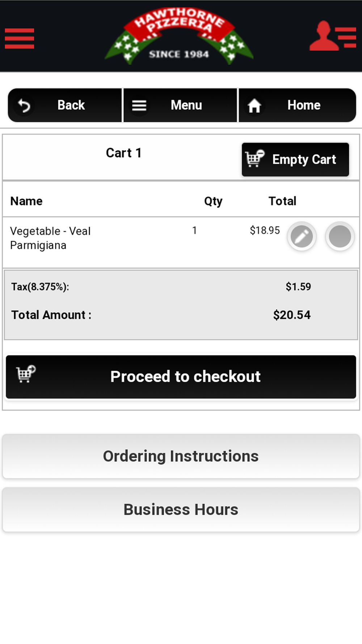The height and width of the screenshot is (644, 362).
Task: Click the $20.54 total amount value
Action: [292, 315]
